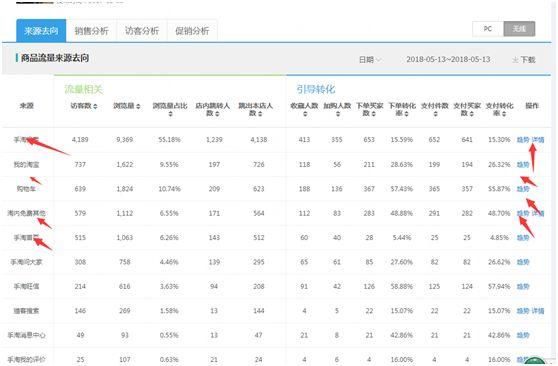Viewport: 558px width, 366px height.
Task: Switch to 访客分析 tab
Action: click(142, 31)
